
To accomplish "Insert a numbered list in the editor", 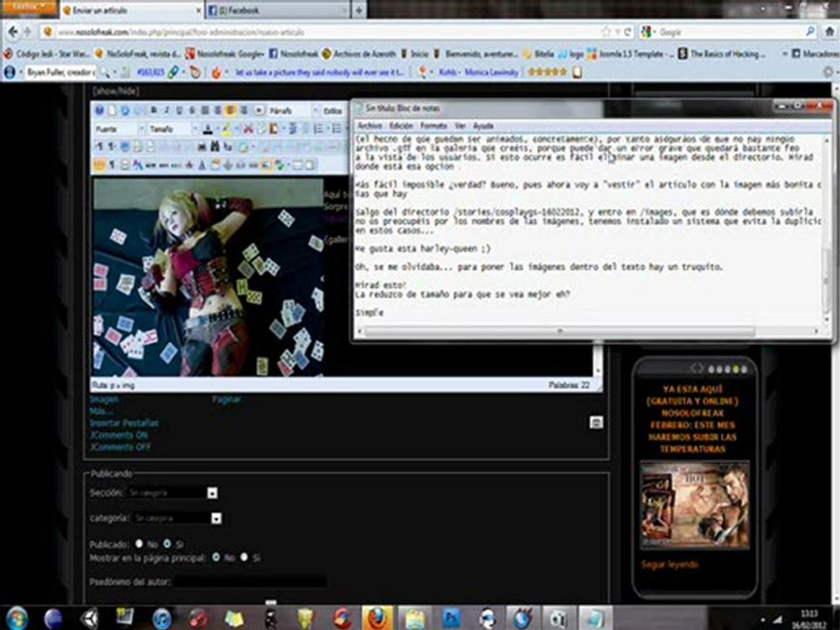I will click(318, 129).
